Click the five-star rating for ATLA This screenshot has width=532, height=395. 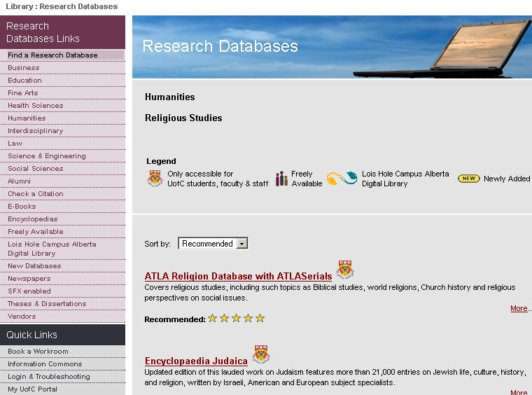click(236, 318)
